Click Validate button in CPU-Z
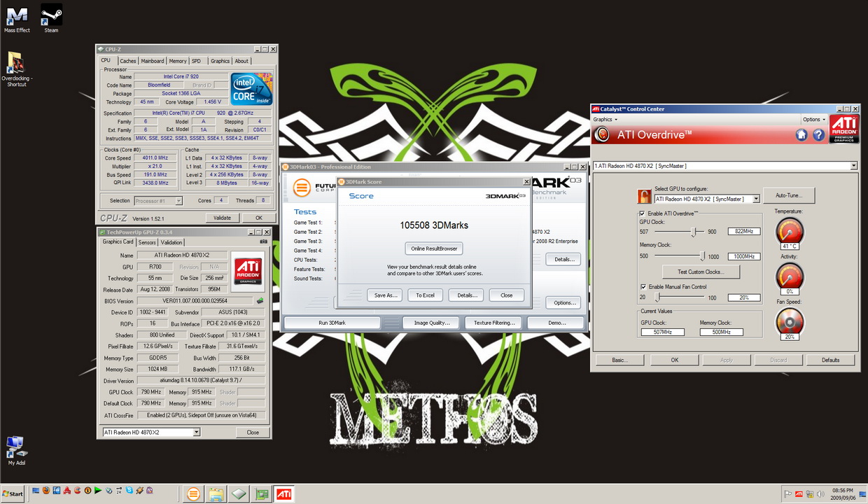Image resolution: width=868 pixels, height=504 pixels. tap(222, 218)
